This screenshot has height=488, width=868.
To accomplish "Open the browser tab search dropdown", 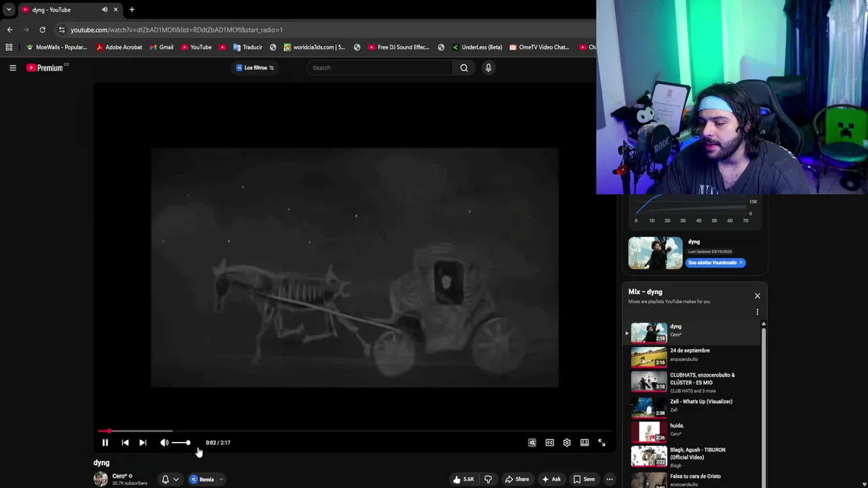I will pyautogui.click(x=9, y=9).
